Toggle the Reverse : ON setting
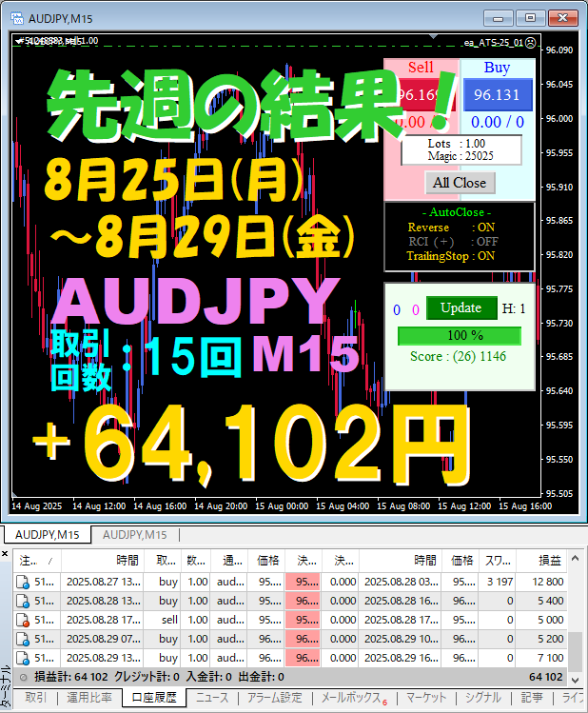Viewport: 588px width, 713px height. [x=451, y=228]
